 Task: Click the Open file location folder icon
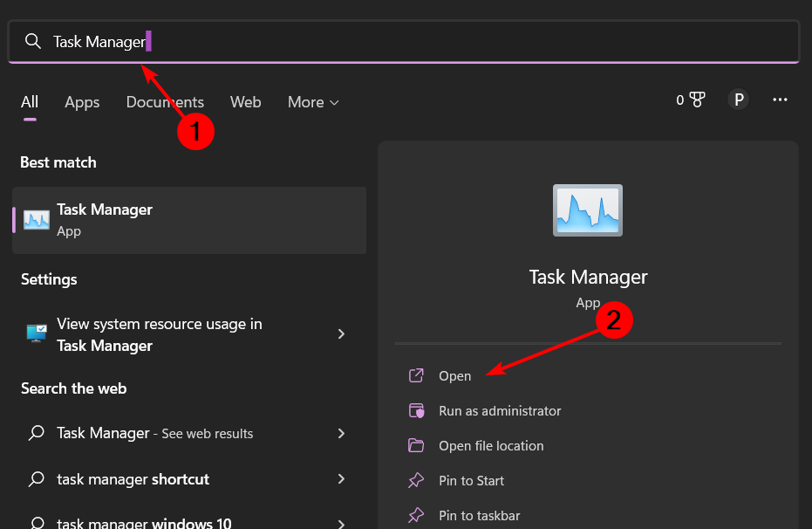pos(417,446)
